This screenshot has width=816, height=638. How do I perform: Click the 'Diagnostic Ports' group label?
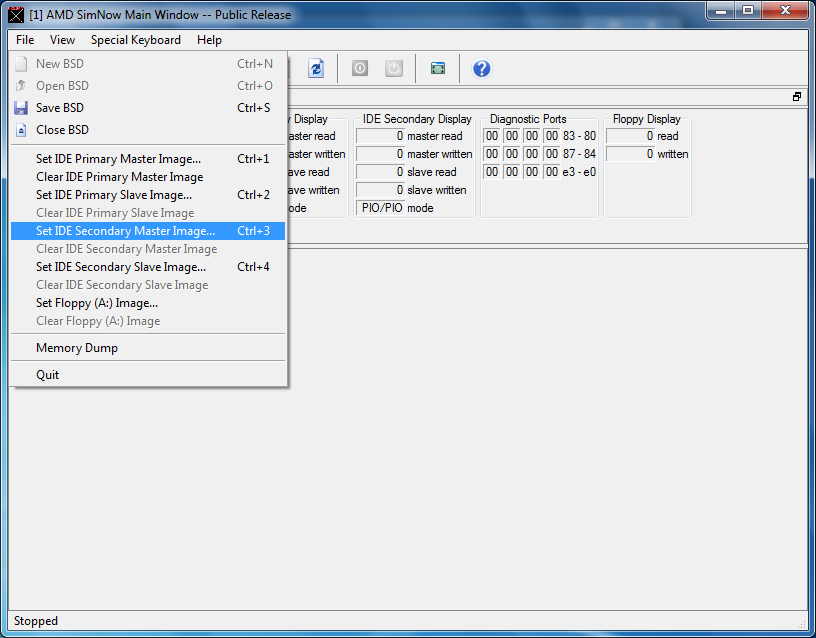click(528, 119)
